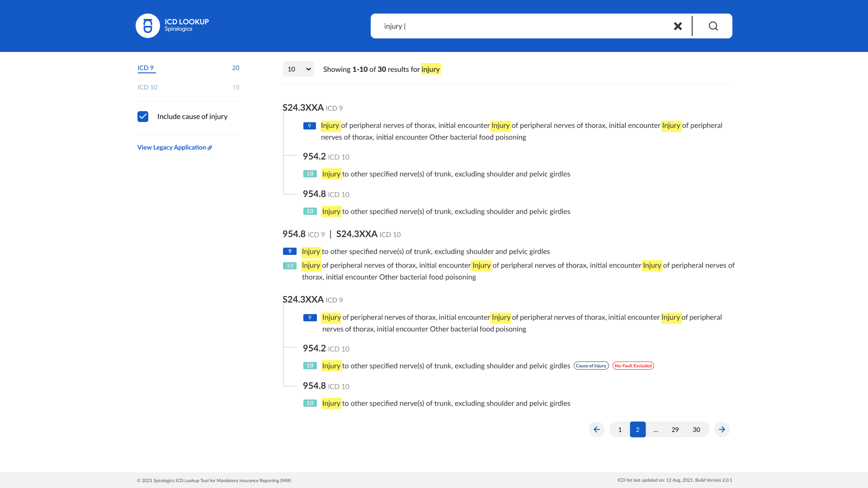Go to results page 30
The image size is (868, 488).
tap(696, 429)
